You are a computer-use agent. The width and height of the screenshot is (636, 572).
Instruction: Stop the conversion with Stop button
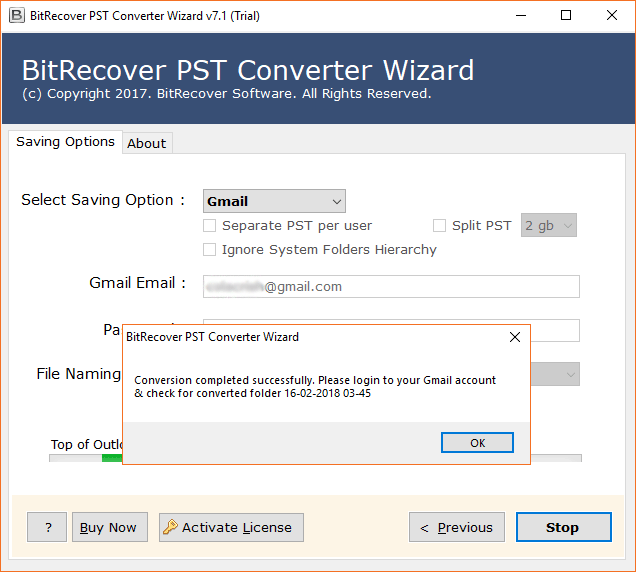click(x=564, y=527)
